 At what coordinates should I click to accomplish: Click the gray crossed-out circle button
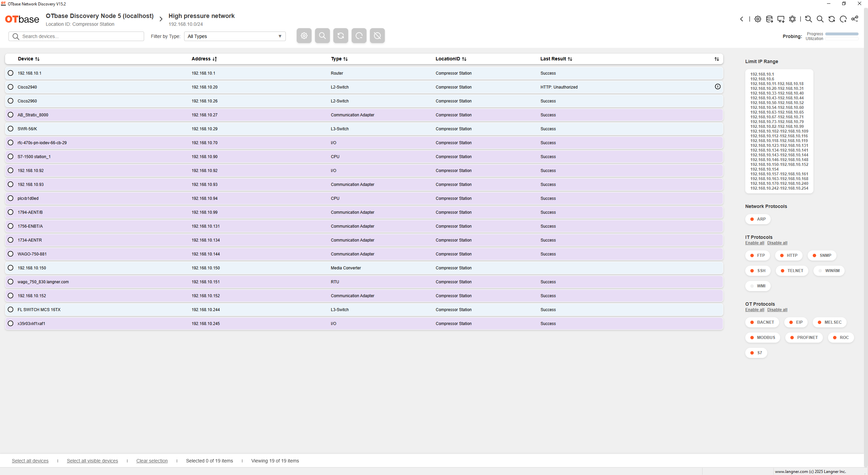tap(377, 36)
